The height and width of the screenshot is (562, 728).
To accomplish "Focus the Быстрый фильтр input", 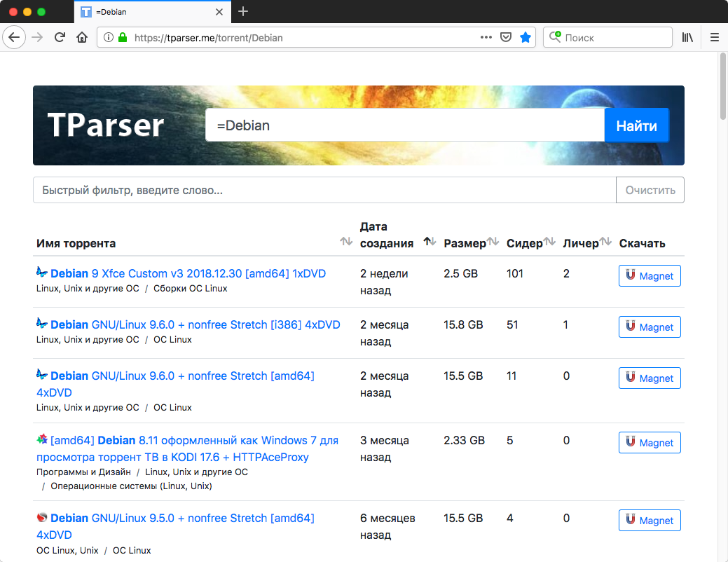I will click(324, 190).
